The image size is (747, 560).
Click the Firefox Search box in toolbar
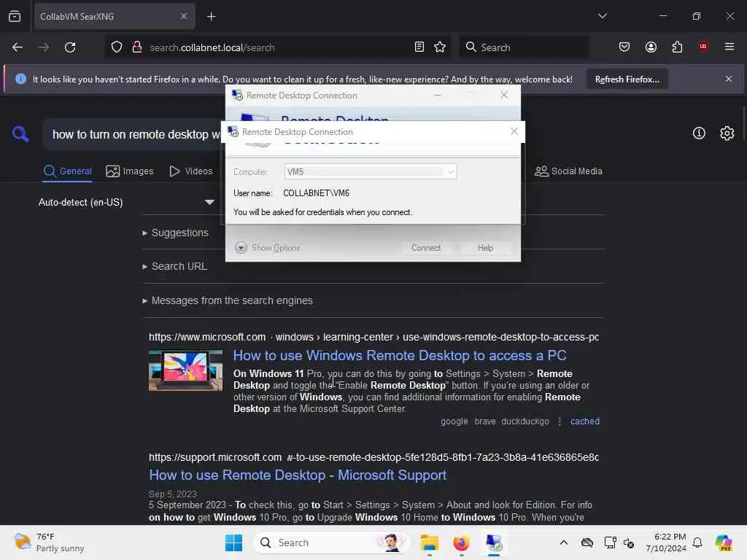(x=524, y=47)
